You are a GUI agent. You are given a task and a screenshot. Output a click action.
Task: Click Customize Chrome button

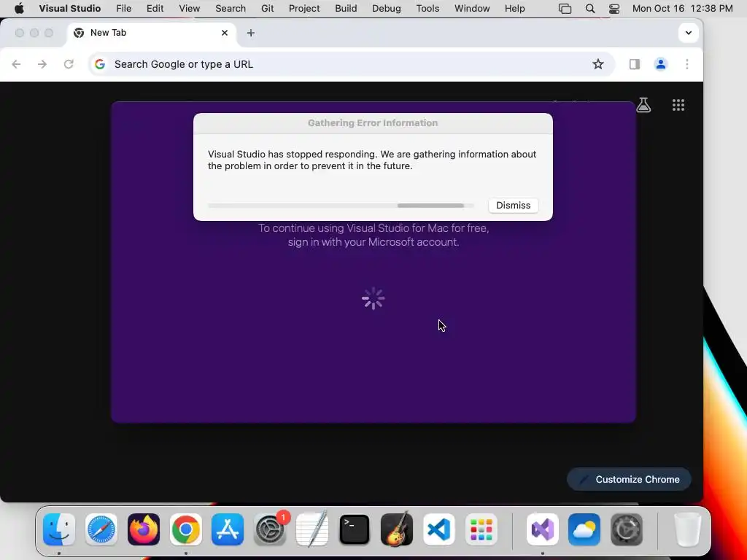[629, 479]
